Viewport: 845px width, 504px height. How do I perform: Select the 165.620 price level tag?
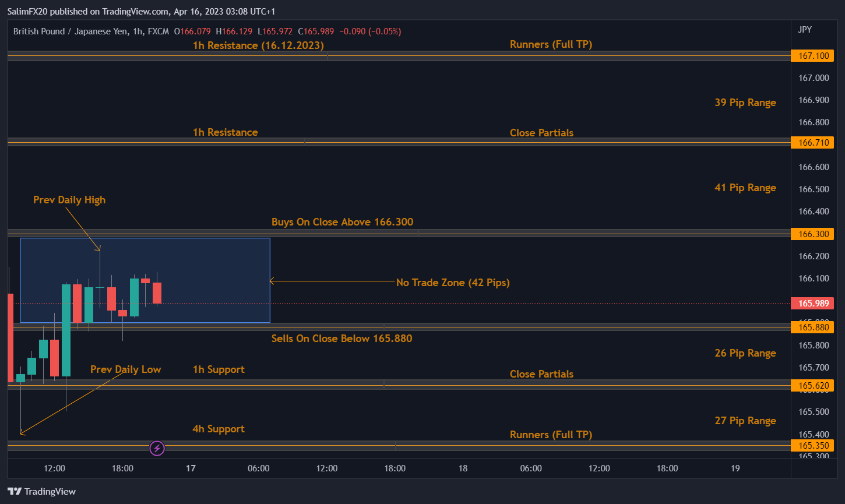(x=812, y=385)
